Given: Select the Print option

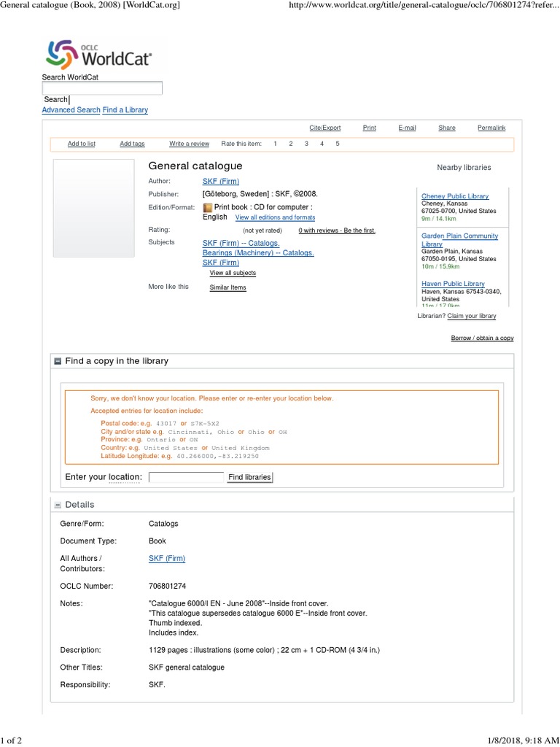Looking at the screenshot, I should coord(370,128).
